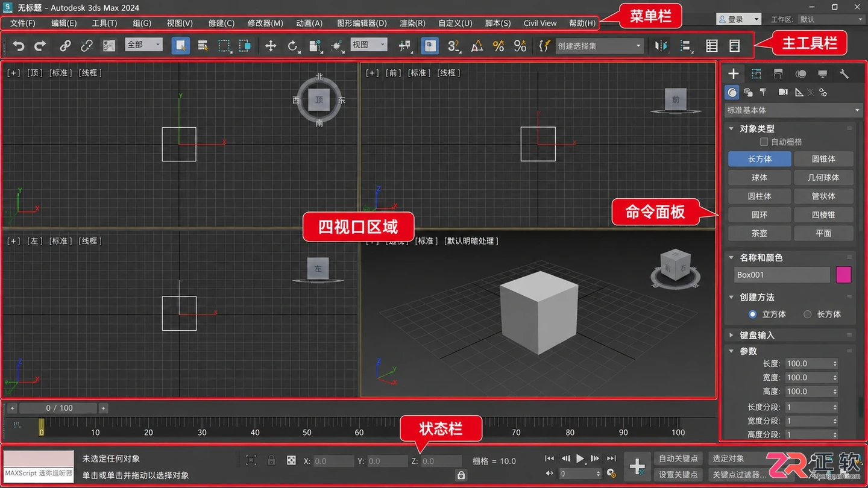Enable the 自动栅格 checkbox

click(x=764, y=142)
